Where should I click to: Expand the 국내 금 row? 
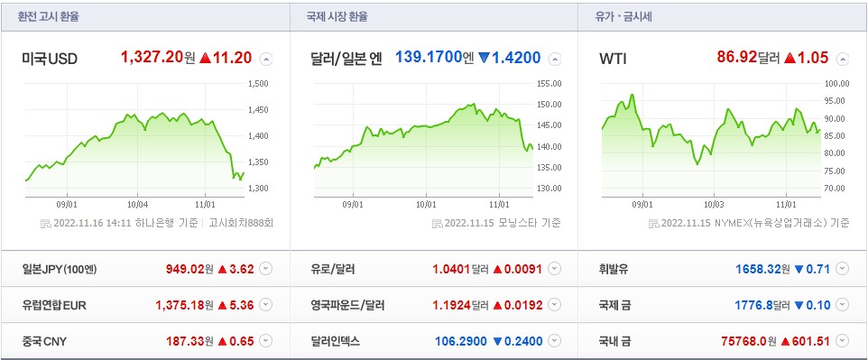pyautogui.click(x=842, y=341)
